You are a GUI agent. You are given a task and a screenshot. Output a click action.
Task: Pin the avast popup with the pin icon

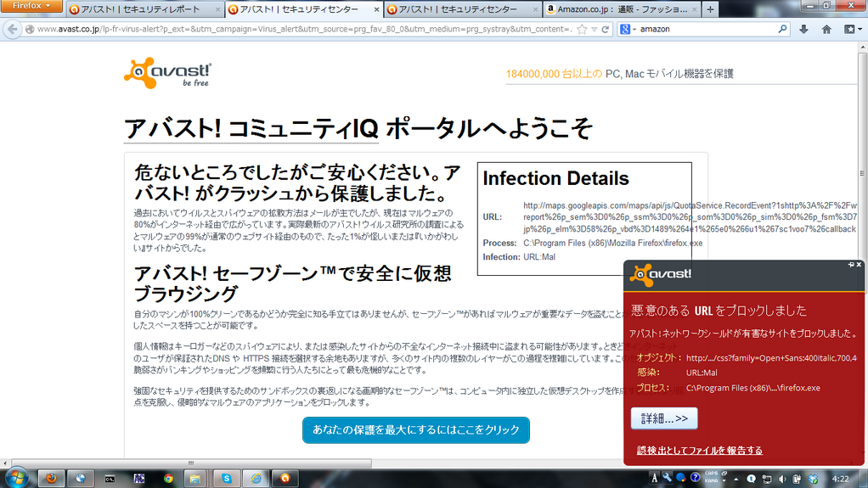tap(851, 265)
